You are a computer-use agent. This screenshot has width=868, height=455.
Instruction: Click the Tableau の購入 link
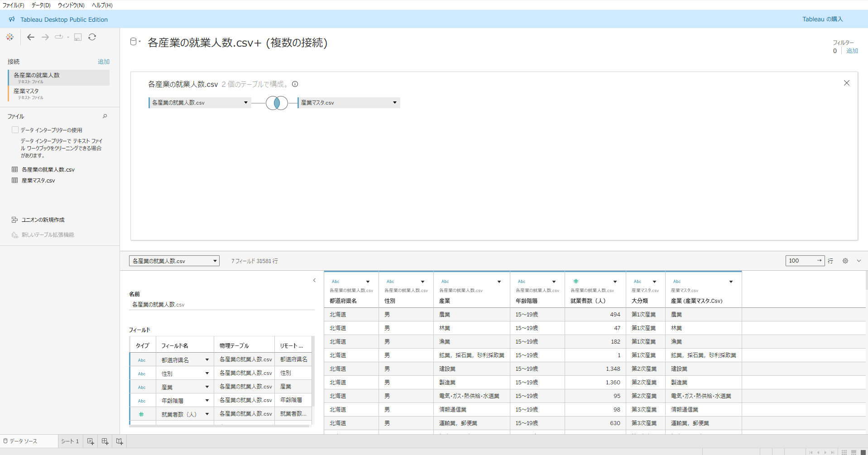pos(822,19)
